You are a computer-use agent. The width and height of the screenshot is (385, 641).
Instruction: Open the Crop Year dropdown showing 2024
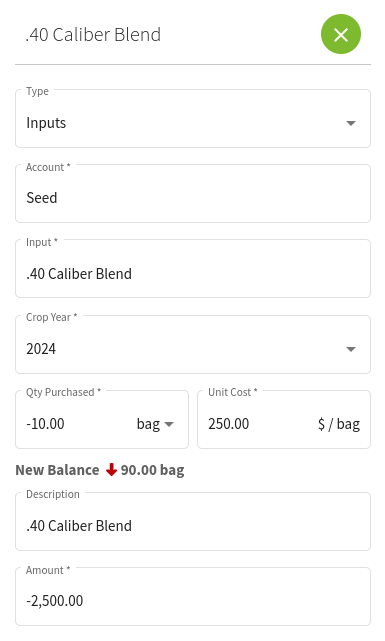pyautogui.click(x=193, y=345)
